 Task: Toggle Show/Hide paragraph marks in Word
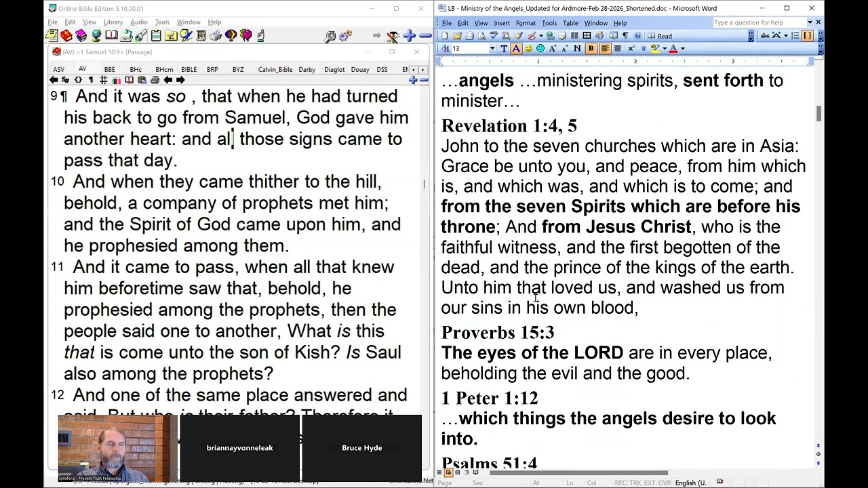[625, 35]
